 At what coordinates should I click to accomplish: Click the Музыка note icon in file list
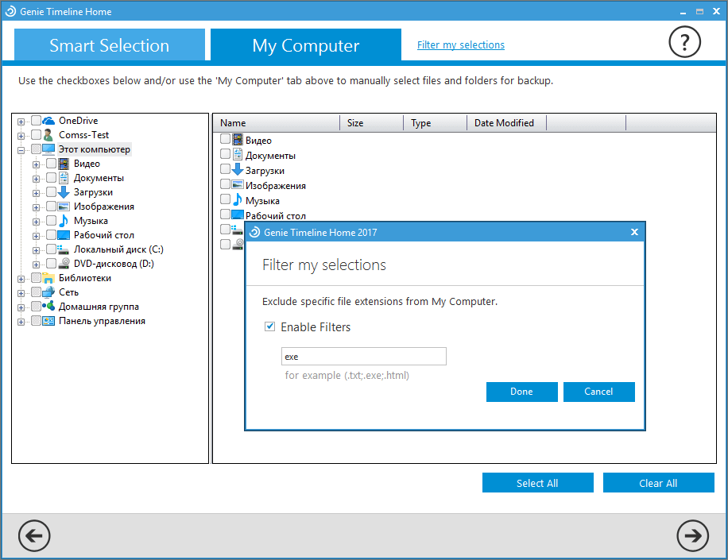click(238, 199)
